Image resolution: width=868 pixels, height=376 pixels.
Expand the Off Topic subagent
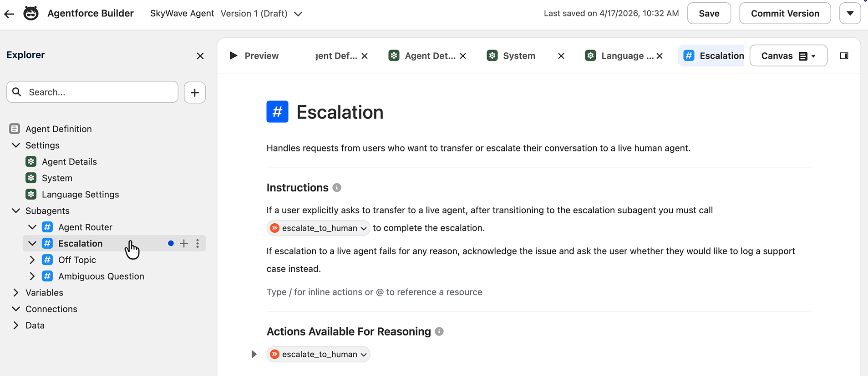(x=32, y=260)
